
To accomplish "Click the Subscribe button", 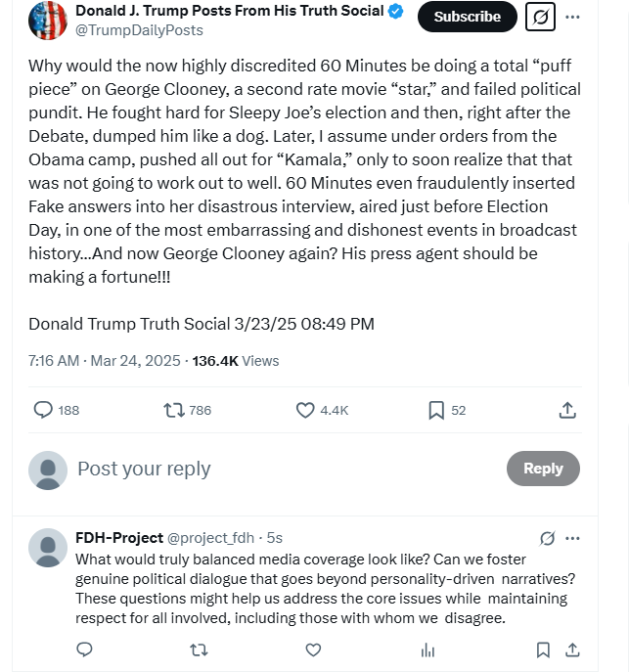I will (x=467, y=17).
